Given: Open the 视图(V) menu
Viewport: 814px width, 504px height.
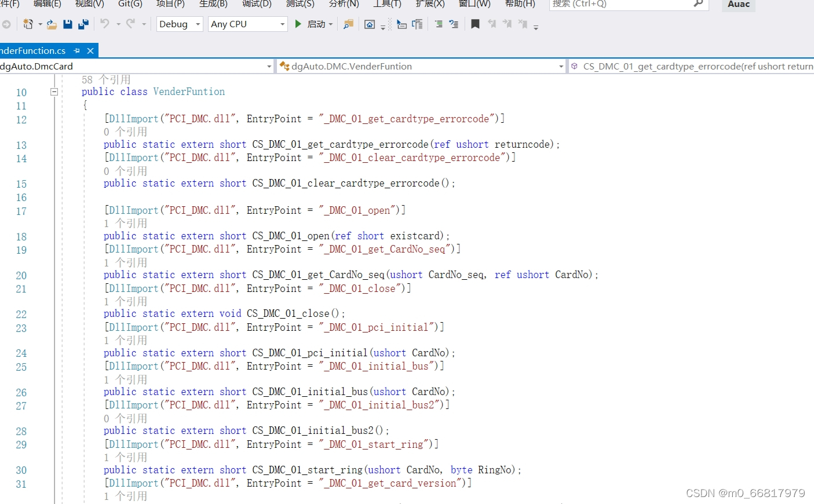Looking at the screenshot, I should (x=90, y=3).
